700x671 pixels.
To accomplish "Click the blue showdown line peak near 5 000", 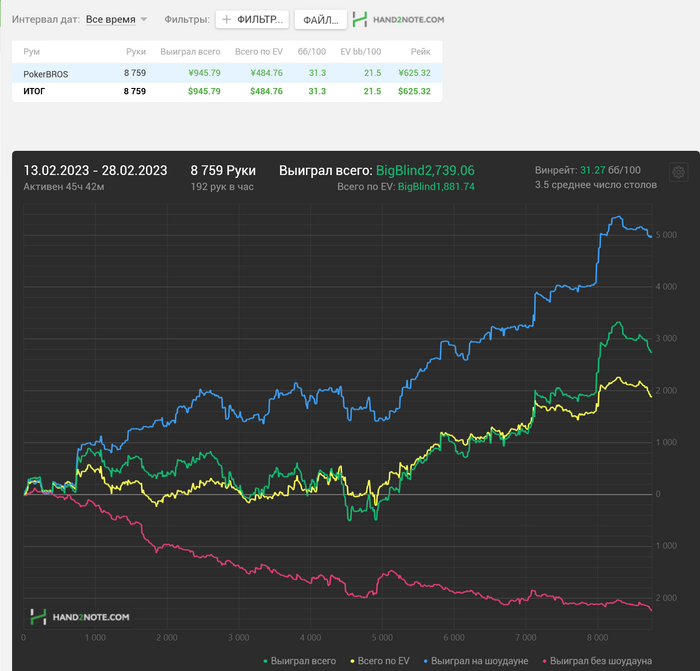I will tap(618, 217).
